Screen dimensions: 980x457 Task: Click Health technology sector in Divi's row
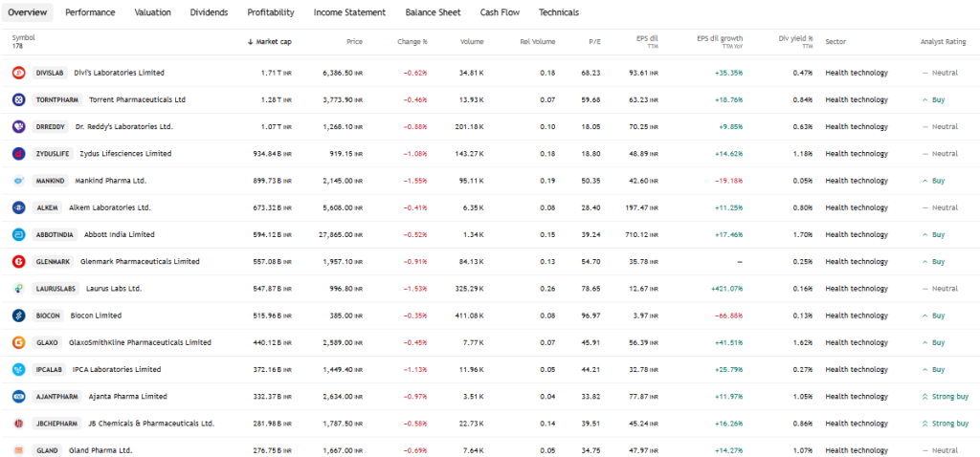tap(857, 73)
